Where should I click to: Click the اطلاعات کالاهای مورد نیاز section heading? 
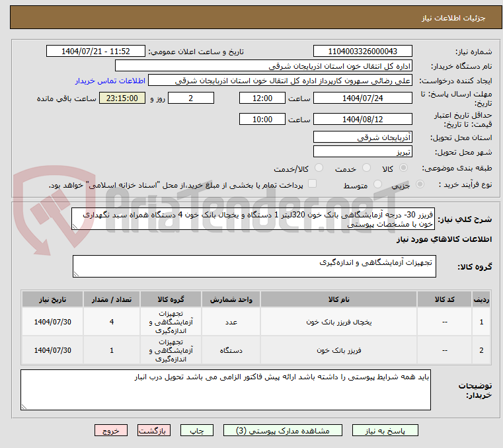444,240
